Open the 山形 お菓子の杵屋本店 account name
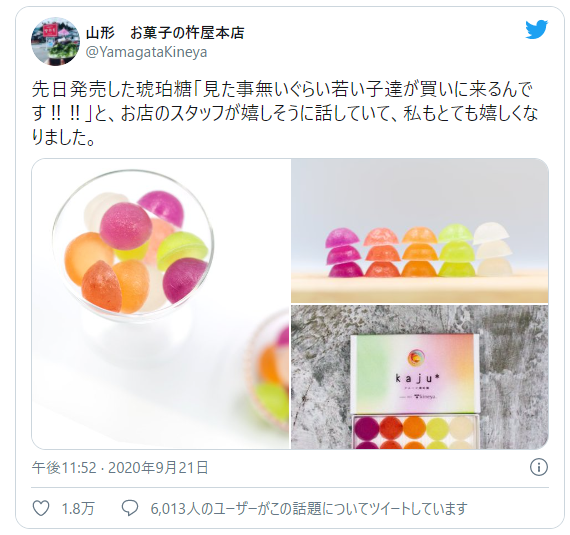The image size is (570, 535). coord(165,33)
